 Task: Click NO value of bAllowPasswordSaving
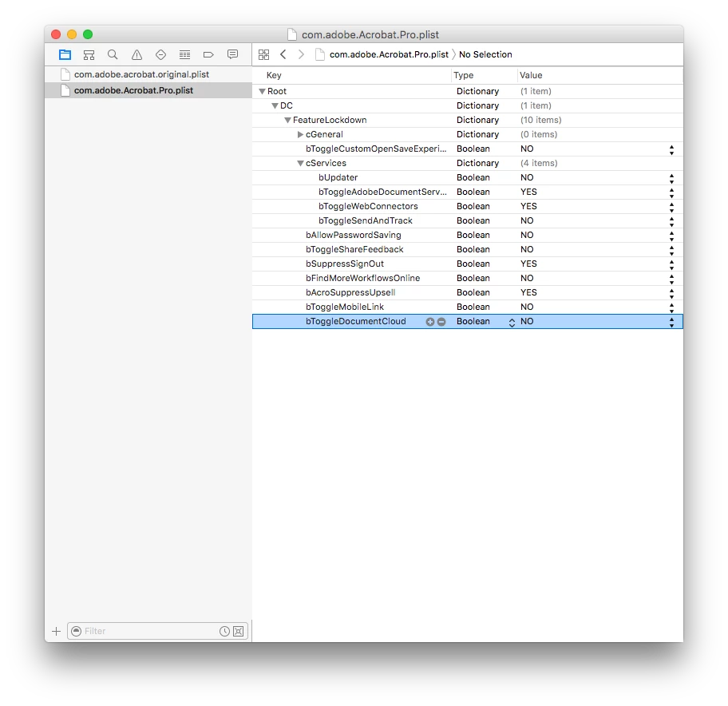coord(527,235)
